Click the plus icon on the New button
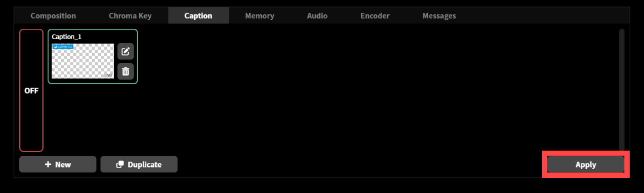644x193 pixels. click(48, 164)
